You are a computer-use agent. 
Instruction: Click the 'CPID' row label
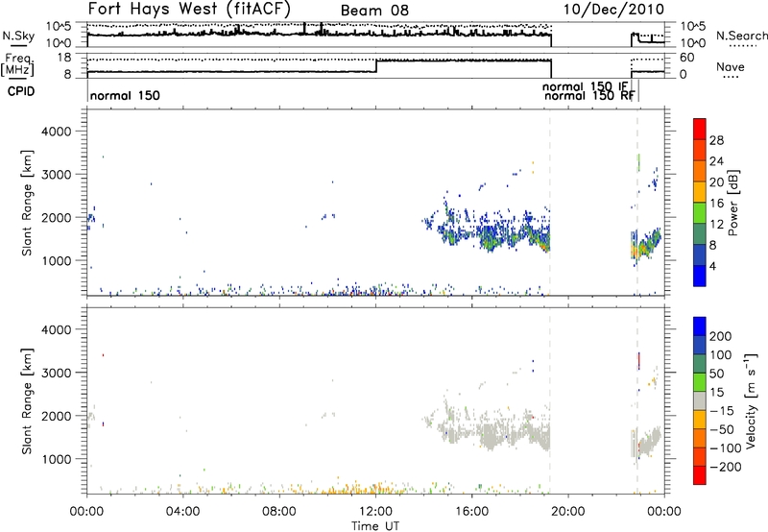coord(20,91)
